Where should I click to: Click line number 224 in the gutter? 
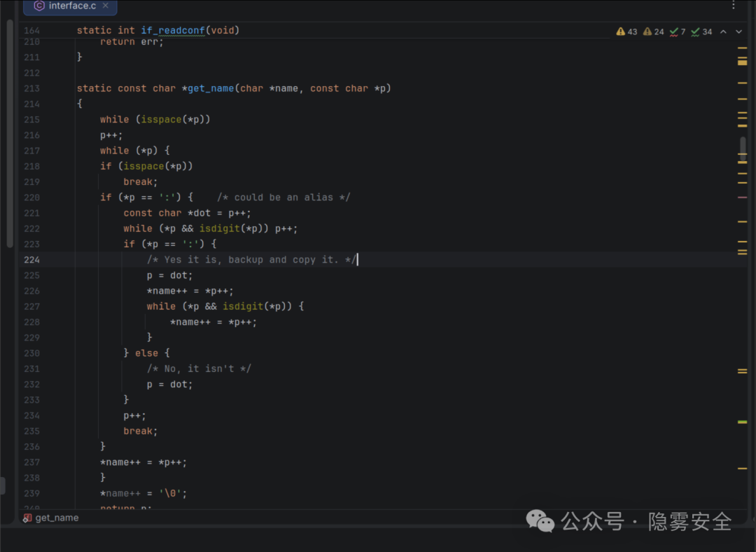point(31,260)
